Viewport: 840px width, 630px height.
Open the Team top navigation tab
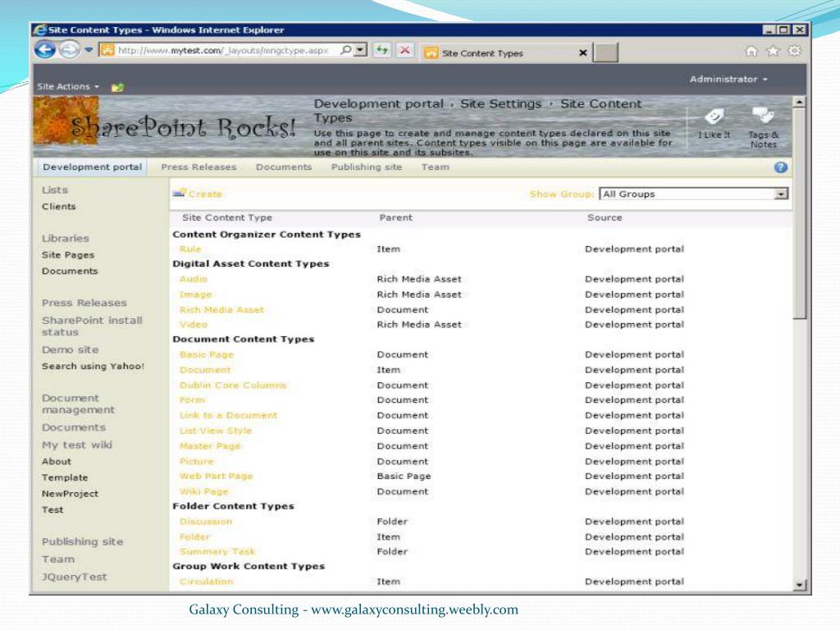click(x=435, y=167)
